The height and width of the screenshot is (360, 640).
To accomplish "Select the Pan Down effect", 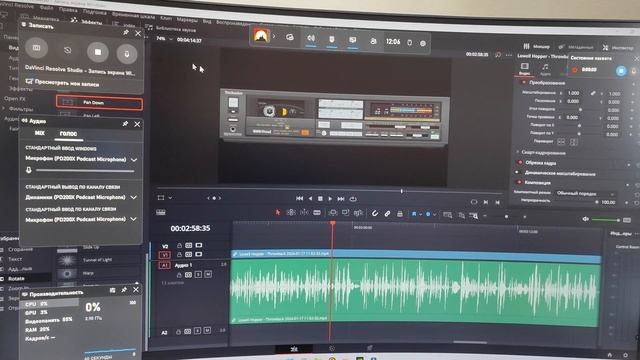I will [99, 102].
